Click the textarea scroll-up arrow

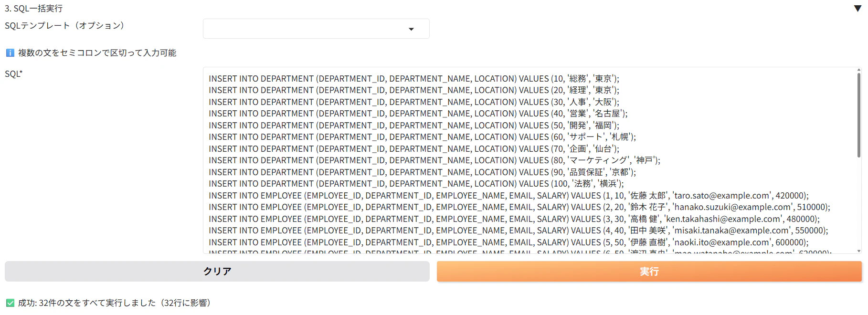(x=859, y=70)
